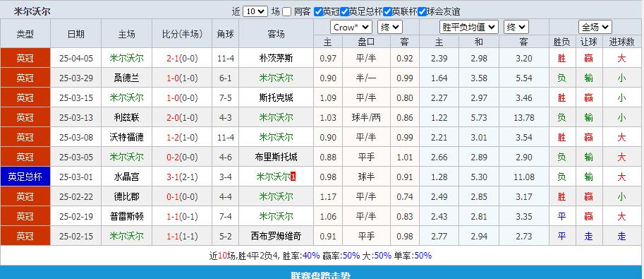Toggle the 同客 checkbox

287,11
